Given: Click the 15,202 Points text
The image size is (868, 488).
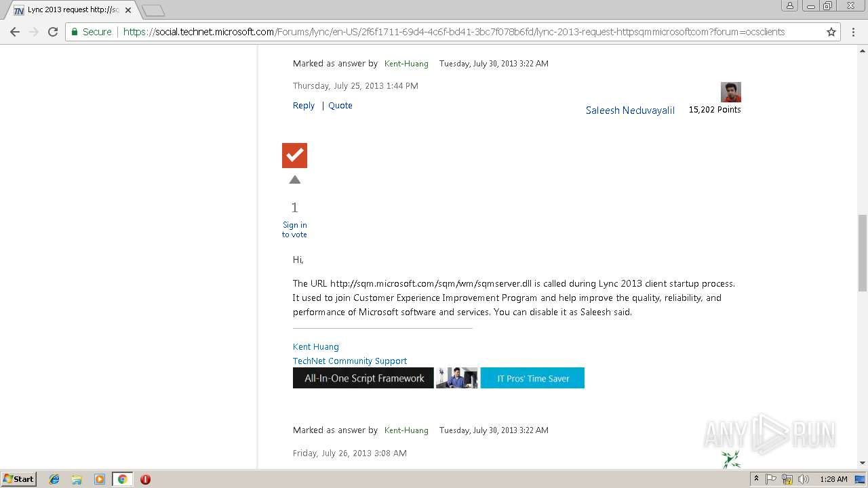Looking at the screenshot, I should [715, 110].
